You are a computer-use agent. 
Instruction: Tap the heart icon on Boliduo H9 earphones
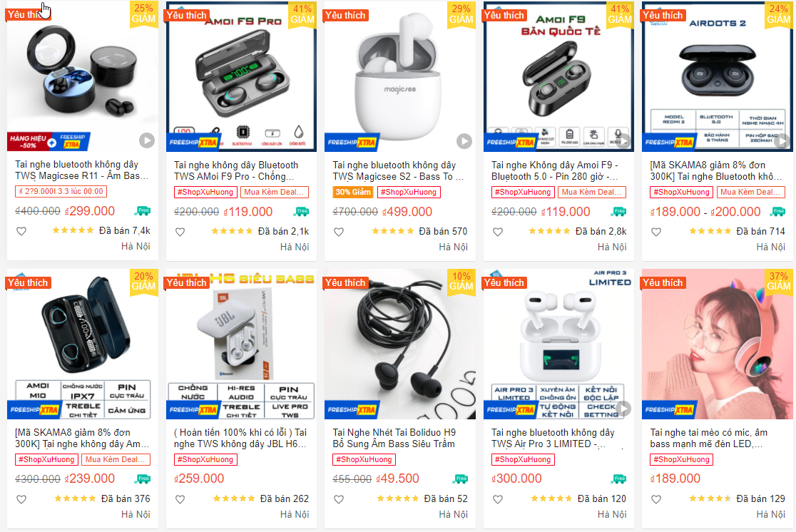point(339,499)
